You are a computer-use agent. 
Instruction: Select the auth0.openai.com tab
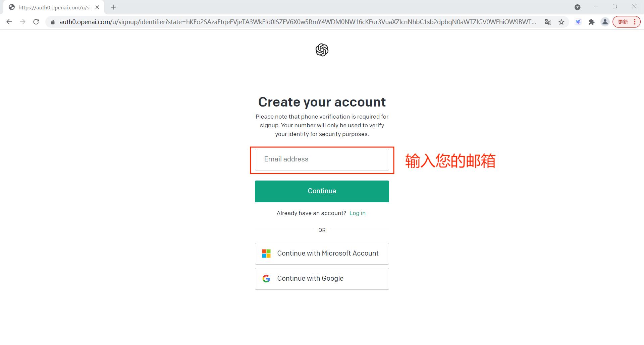(54, 7)
